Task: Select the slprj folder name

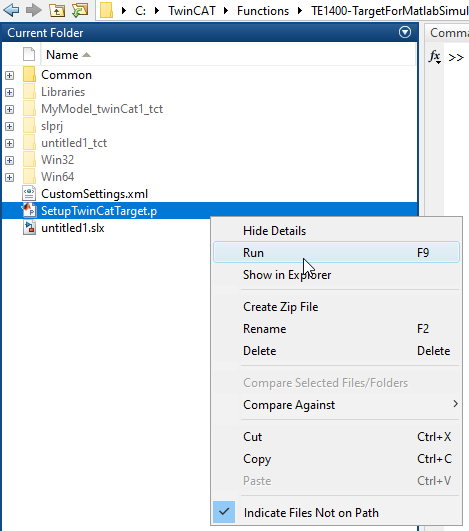Action: (52, 126)
